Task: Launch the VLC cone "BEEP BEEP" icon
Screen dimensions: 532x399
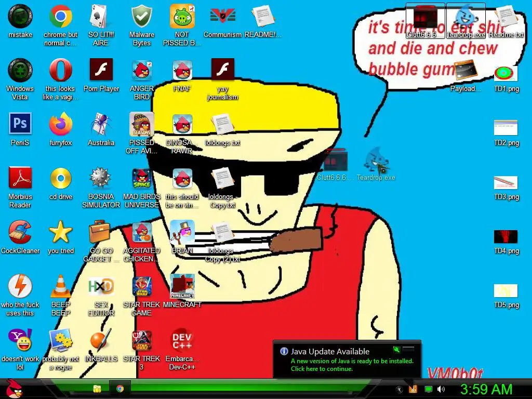Action: 60,295
